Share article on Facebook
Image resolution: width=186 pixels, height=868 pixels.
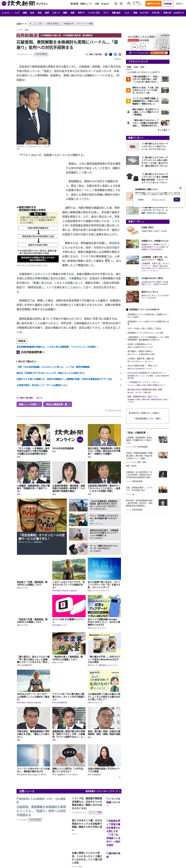[x=106, y=54]
